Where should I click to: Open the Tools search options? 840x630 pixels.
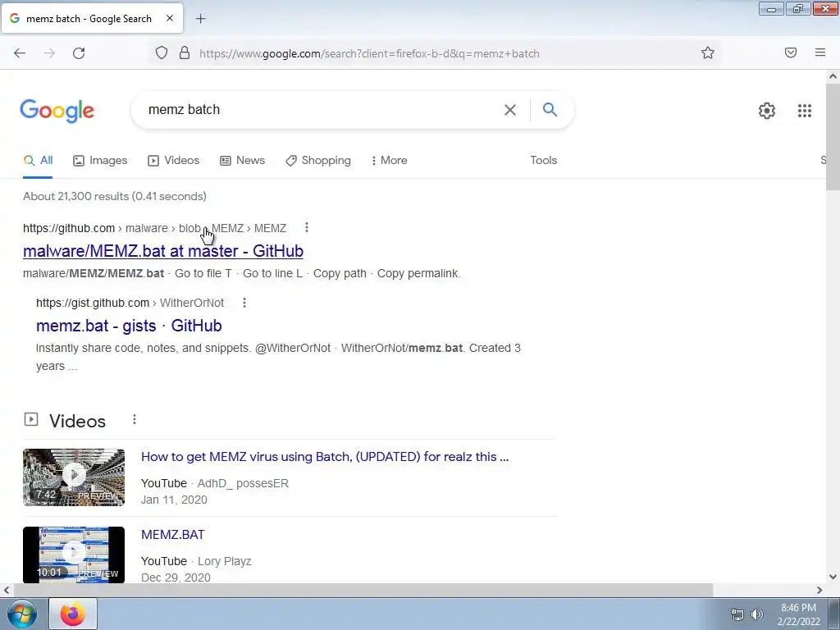pyautogui.click(x=543, y=160)
